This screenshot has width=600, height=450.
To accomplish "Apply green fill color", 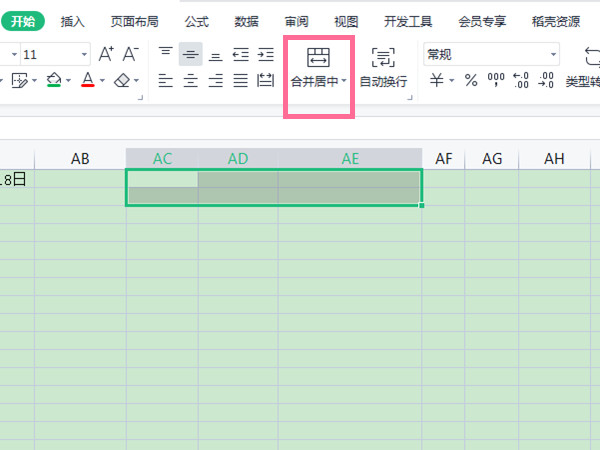I will pos(54,80).
